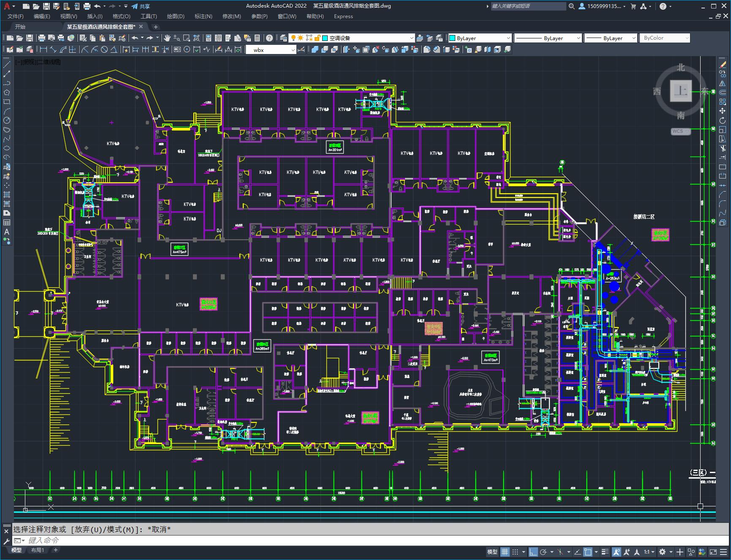
Task: Open the Autodesk App Store cart icon
Action: coord(633,6)
